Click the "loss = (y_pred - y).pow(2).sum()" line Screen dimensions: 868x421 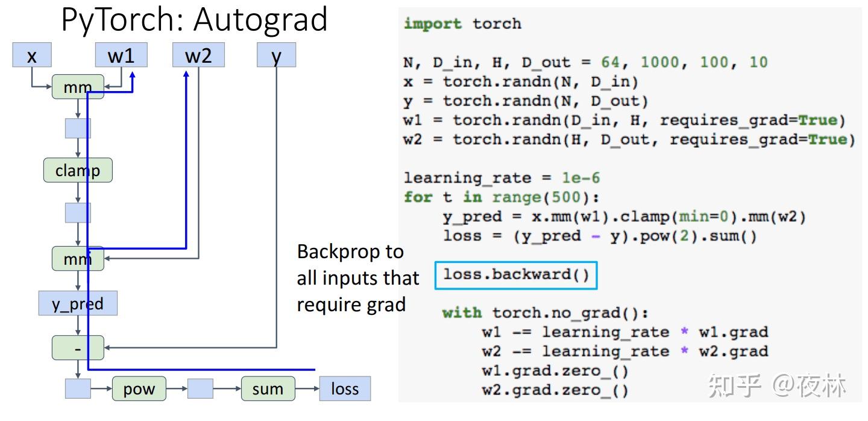(600, 236)
